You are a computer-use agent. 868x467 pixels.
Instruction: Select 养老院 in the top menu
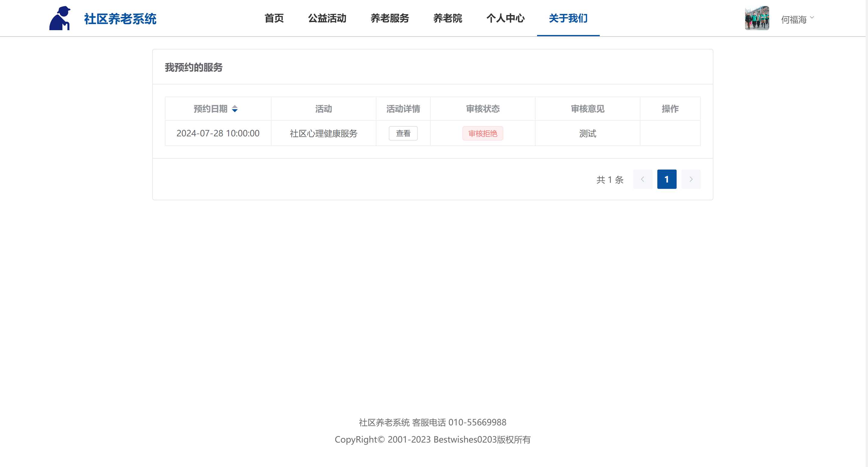[448, 18]
